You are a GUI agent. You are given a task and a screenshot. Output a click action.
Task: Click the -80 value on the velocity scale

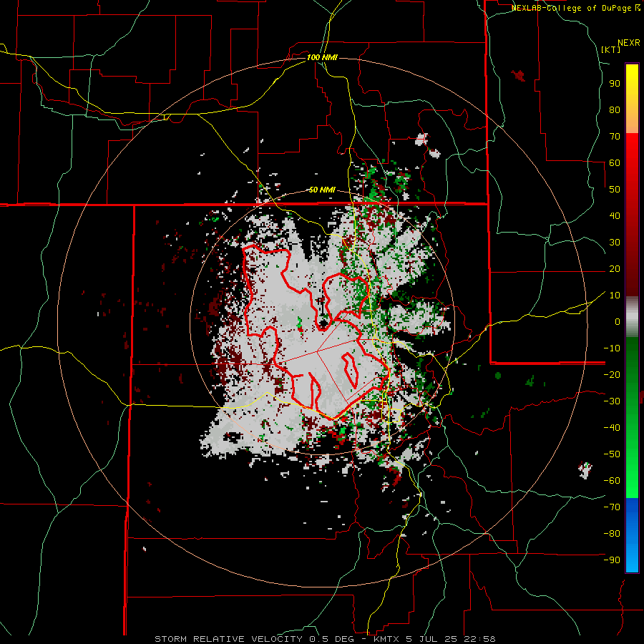click(x=612, y=534)
